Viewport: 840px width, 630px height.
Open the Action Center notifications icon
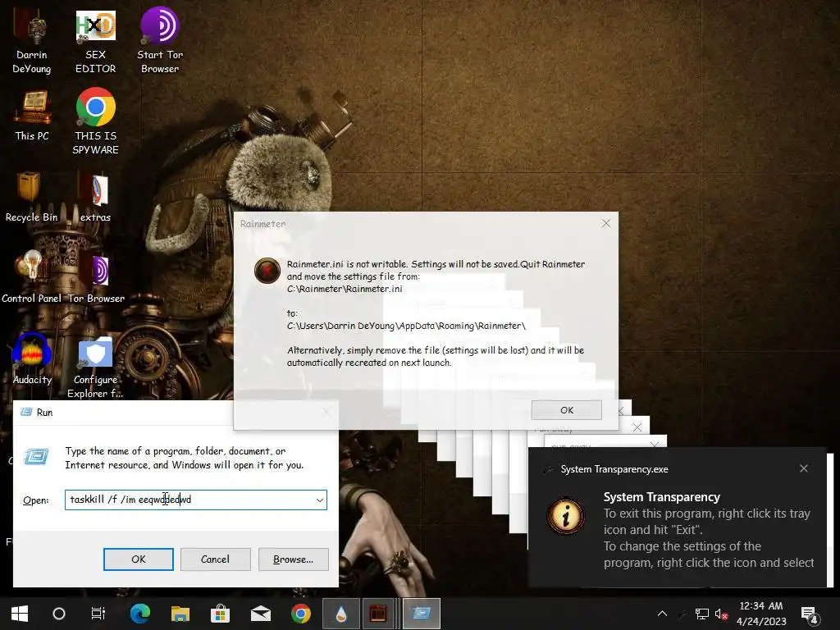coord(810,615)
